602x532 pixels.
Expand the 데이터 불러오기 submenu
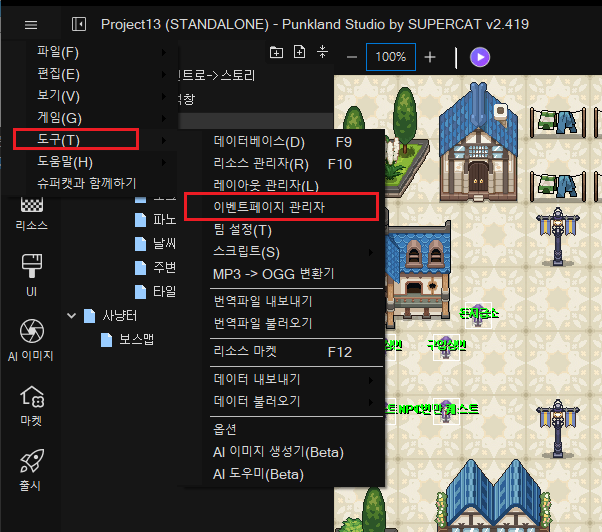coord(281,401)
